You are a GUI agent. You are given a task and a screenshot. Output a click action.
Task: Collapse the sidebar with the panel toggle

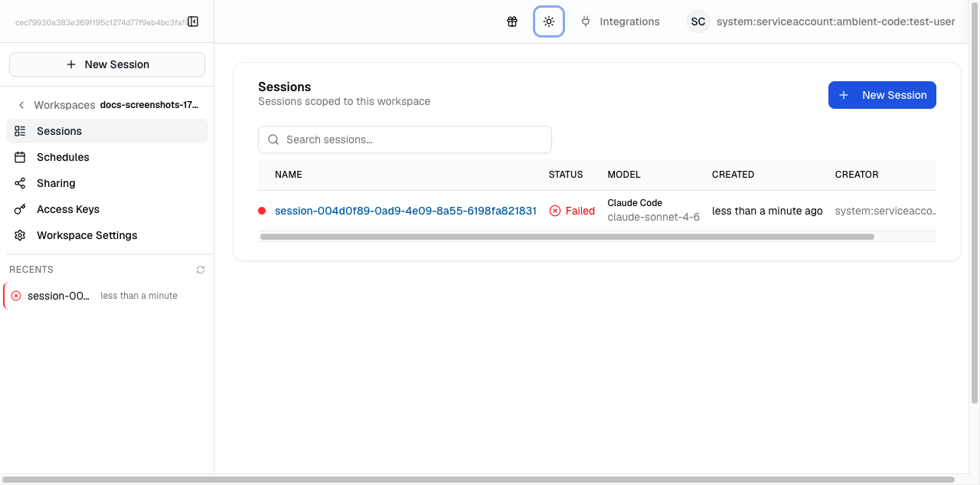point(193,21)
